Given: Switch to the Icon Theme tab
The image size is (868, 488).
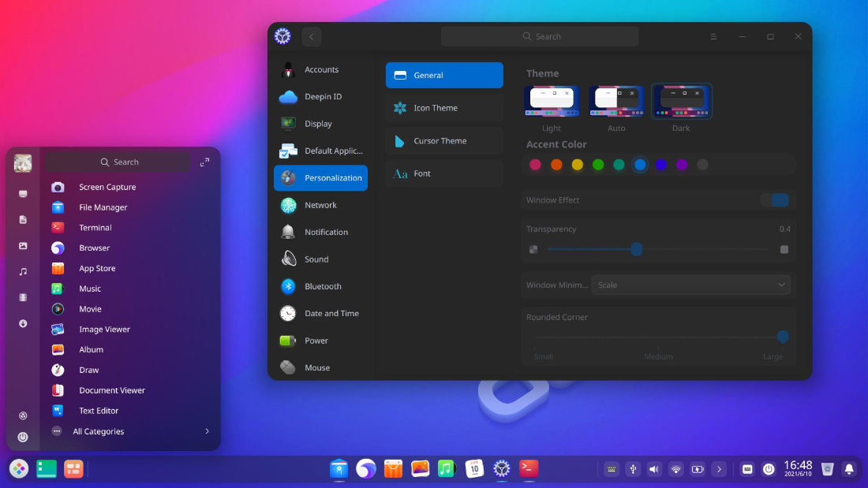Looking at the screenshot, I should (x=443, y=107).
